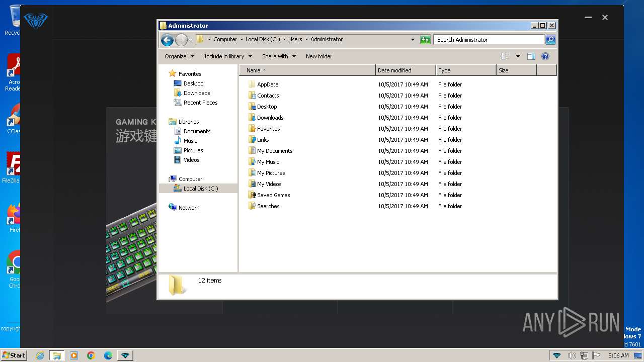Click the volume speaker icon in tray
This screenshot has height=362, width=644.
572,355
